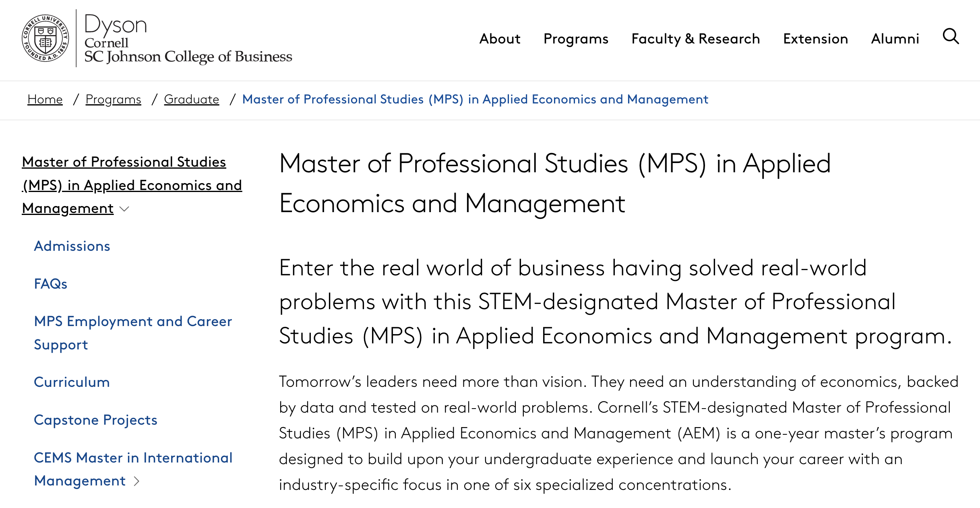Open the About menu
This screenshot has height=508, width=980.
coord(500,39)
